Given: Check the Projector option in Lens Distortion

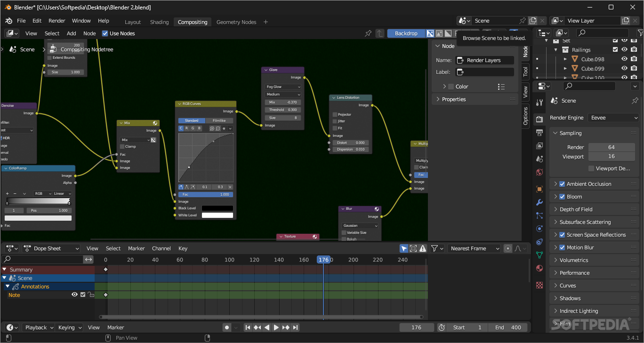Looking at the screenshot, I should (335, 114).
